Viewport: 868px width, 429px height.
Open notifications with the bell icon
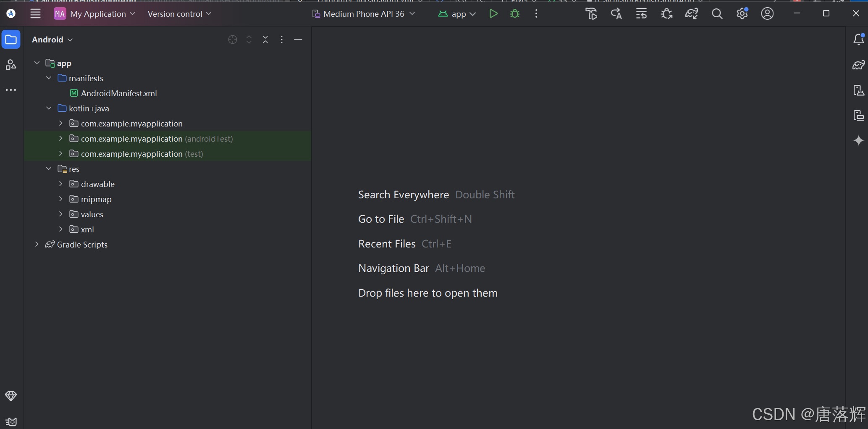tap(859, 39)
